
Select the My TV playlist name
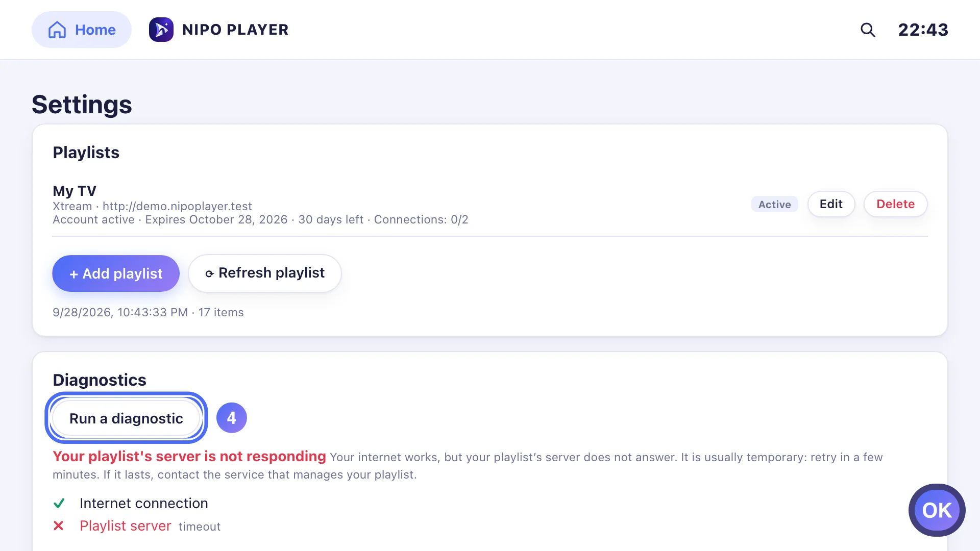[x=75, y=191]
